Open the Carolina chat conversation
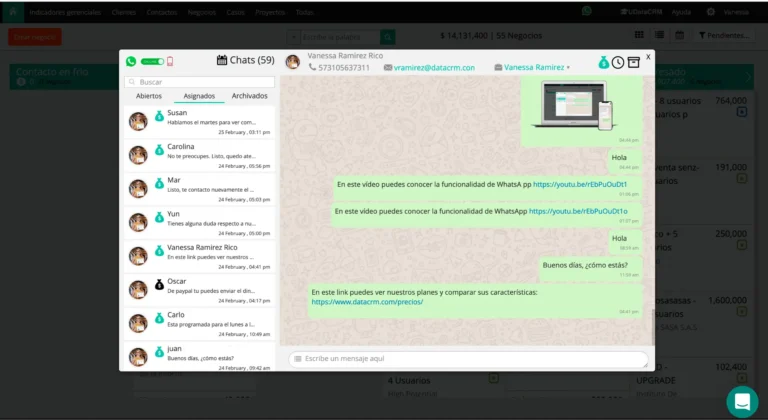Screen dimensions: 768x420 199,155
